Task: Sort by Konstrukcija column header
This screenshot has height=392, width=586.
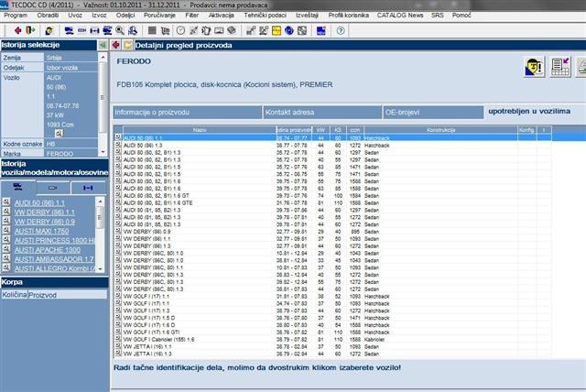Action: point(440,130)
